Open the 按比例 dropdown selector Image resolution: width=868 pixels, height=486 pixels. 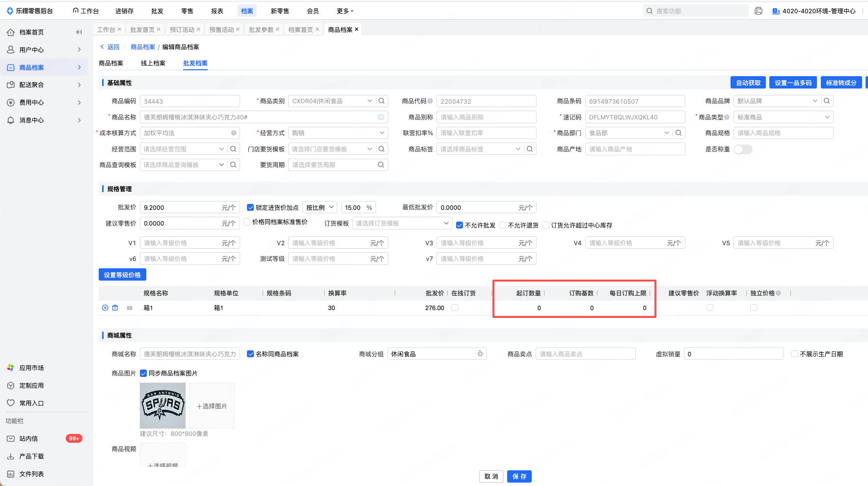(320, 207)
